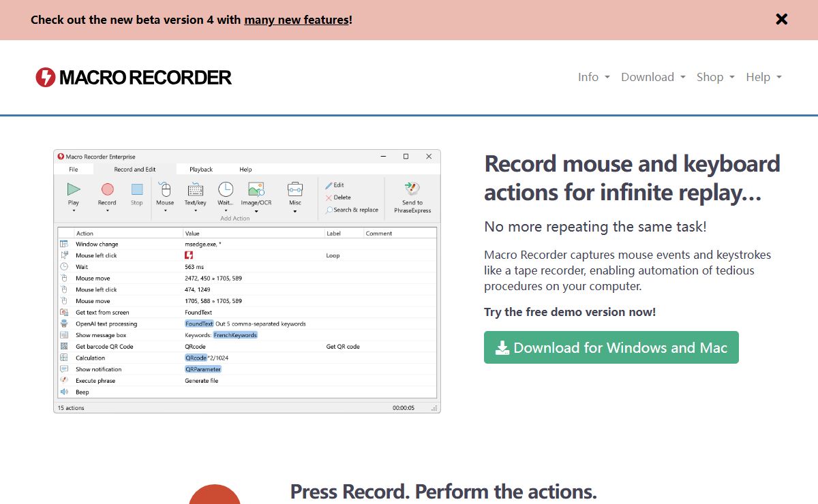This screenshot has width=818, height=504.
Task: Click the '00:00:05' duration in status bar
Action: pyautogui.click(x=404, y=408)
